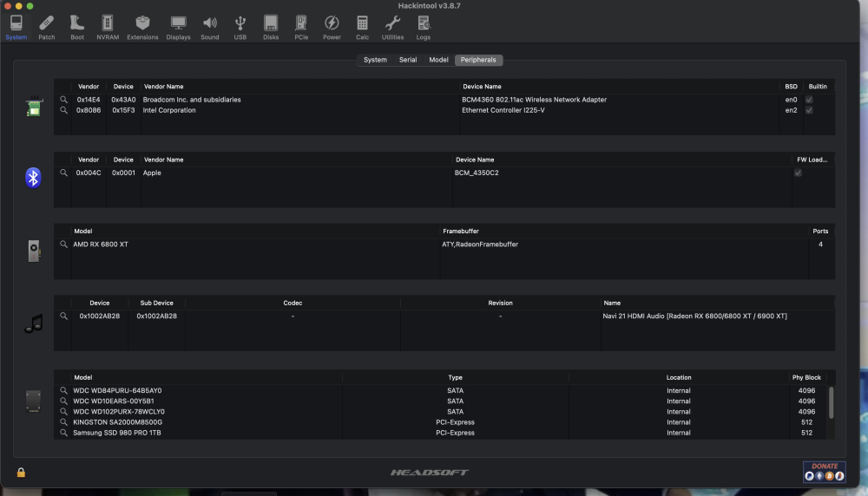
Task: Click magnifier icon for WDC WD102PURX disk
Action: click(x=63, y=411)
